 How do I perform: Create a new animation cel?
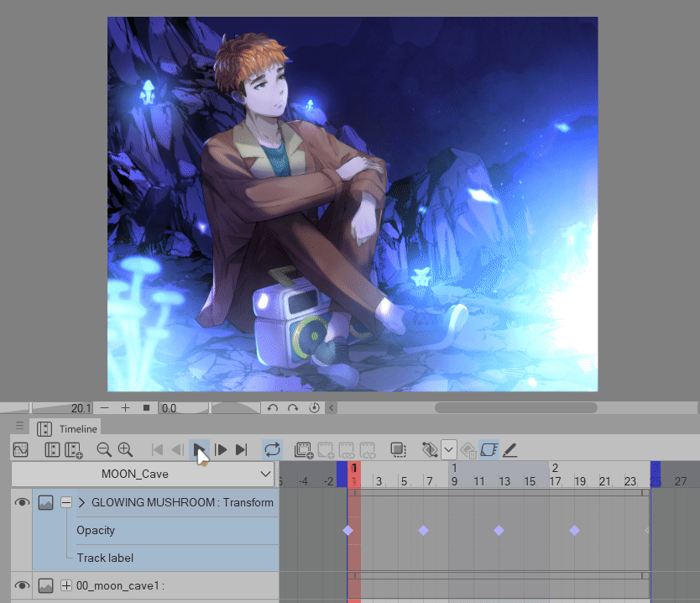304,450
